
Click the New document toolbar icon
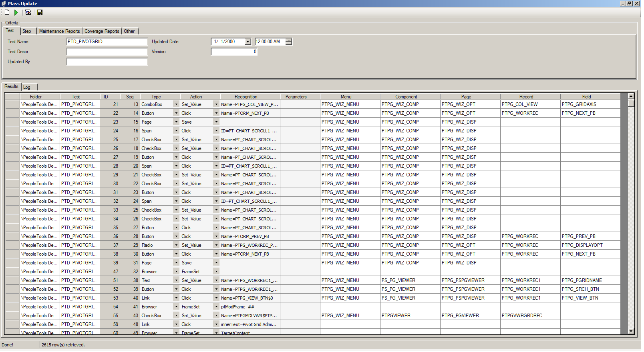[x=7, y=12]
